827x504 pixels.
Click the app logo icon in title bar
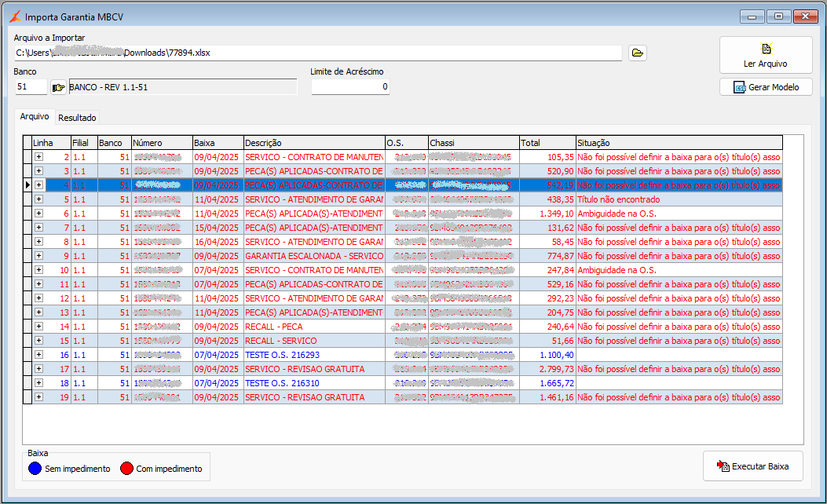(15, 16)
